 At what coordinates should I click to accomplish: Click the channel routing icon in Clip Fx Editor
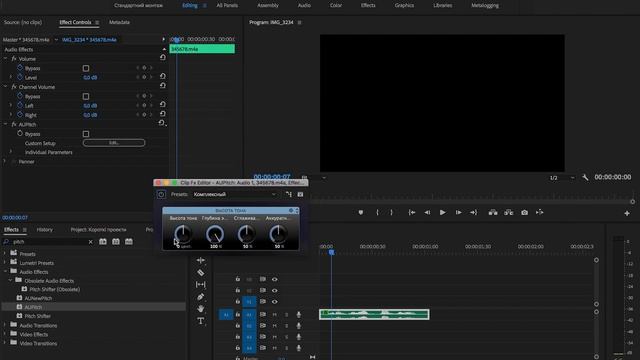click(x=289, y=194)
